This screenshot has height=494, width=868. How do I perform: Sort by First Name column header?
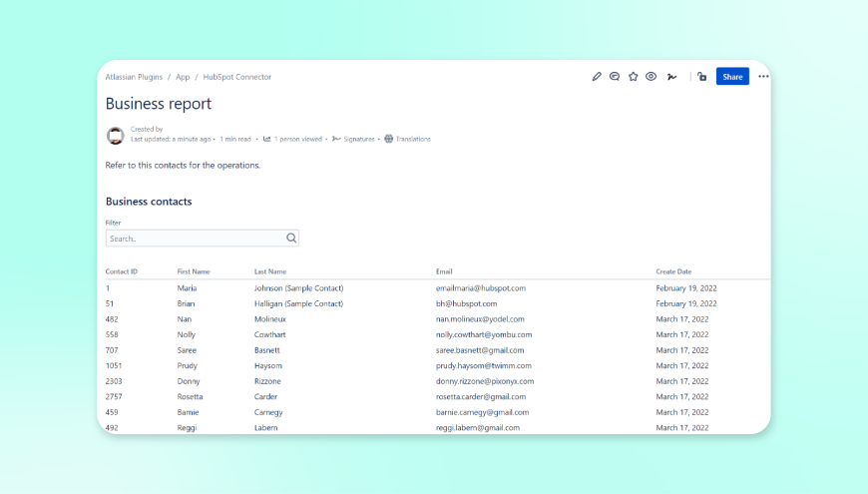click(194, 271)
